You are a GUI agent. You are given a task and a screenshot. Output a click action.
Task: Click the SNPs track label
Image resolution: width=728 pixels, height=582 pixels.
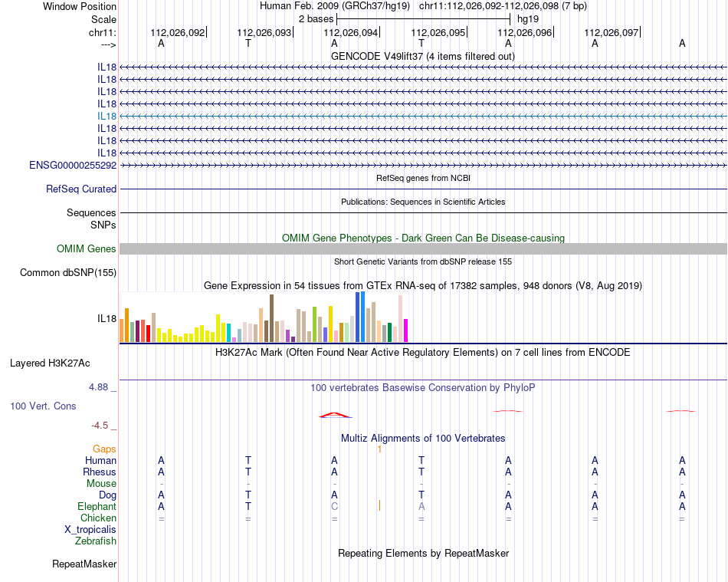tap(103, 225)
